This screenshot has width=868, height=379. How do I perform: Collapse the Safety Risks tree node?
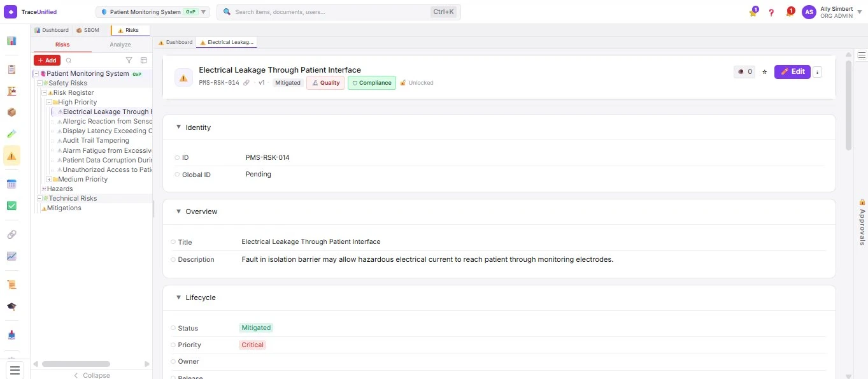pyautogui.click(x=39, y=83)
